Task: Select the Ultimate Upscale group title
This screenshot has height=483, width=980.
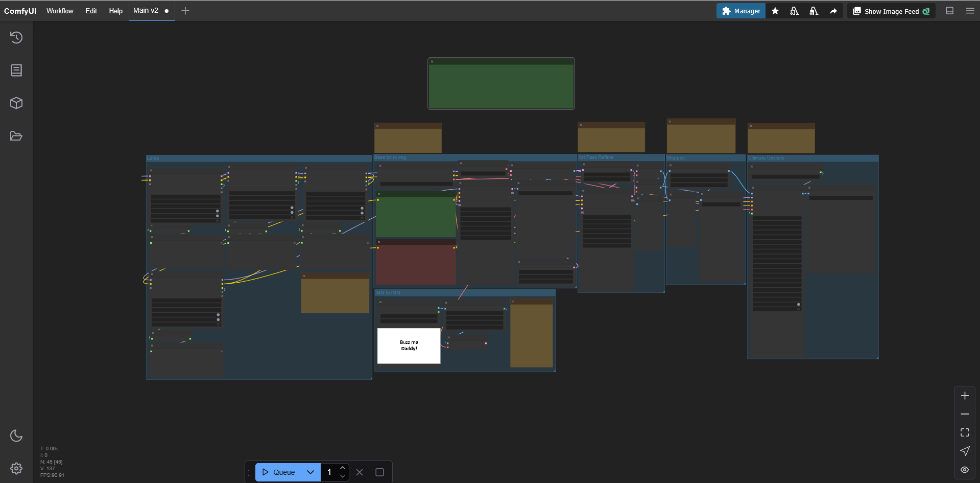Action: (x=766, y=158)
